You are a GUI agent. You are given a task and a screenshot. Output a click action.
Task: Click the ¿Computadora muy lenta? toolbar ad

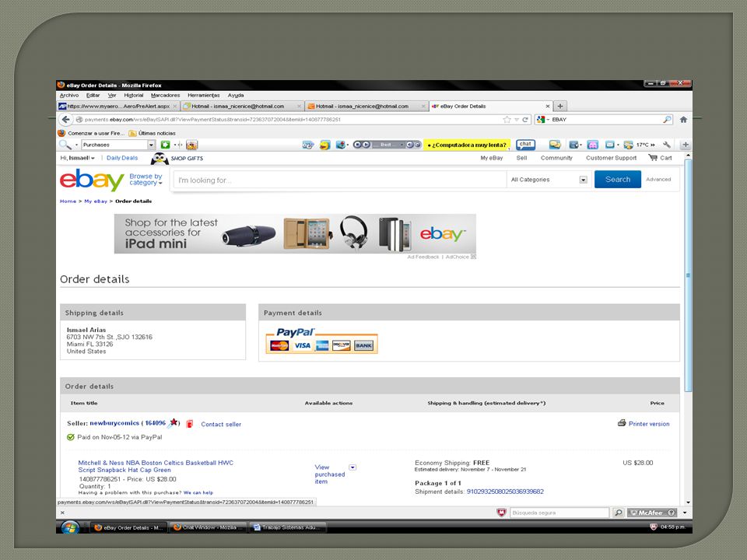[467, 145]
